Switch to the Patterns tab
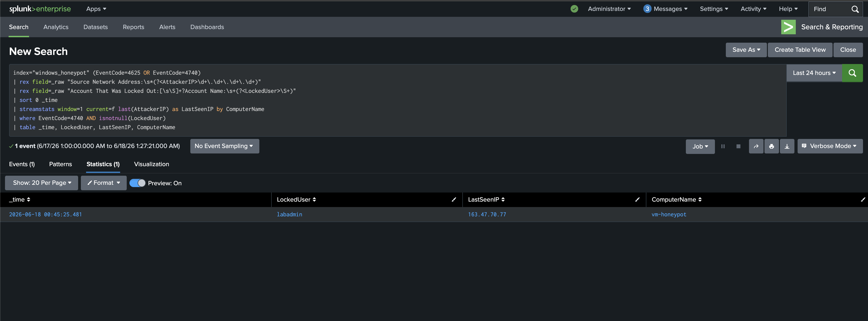Image resolution: width=868 pixels, height=321 pixels. coord(60,164)
